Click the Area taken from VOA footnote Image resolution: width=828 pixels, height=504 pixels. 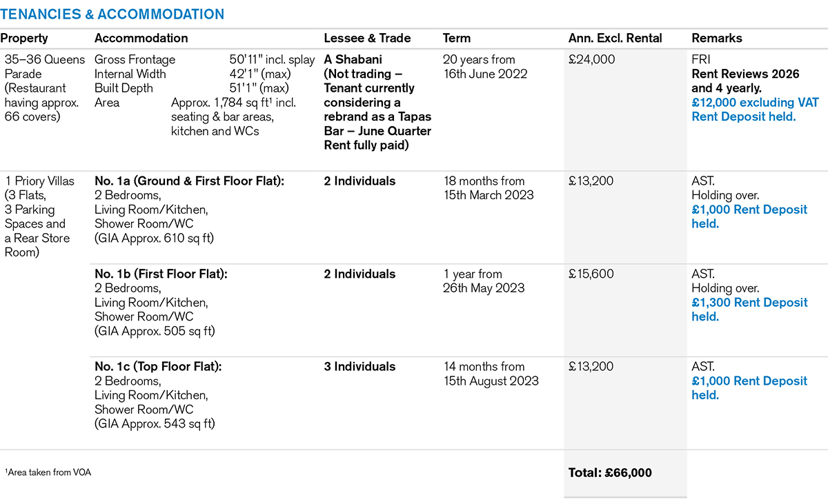pos(48,472)
